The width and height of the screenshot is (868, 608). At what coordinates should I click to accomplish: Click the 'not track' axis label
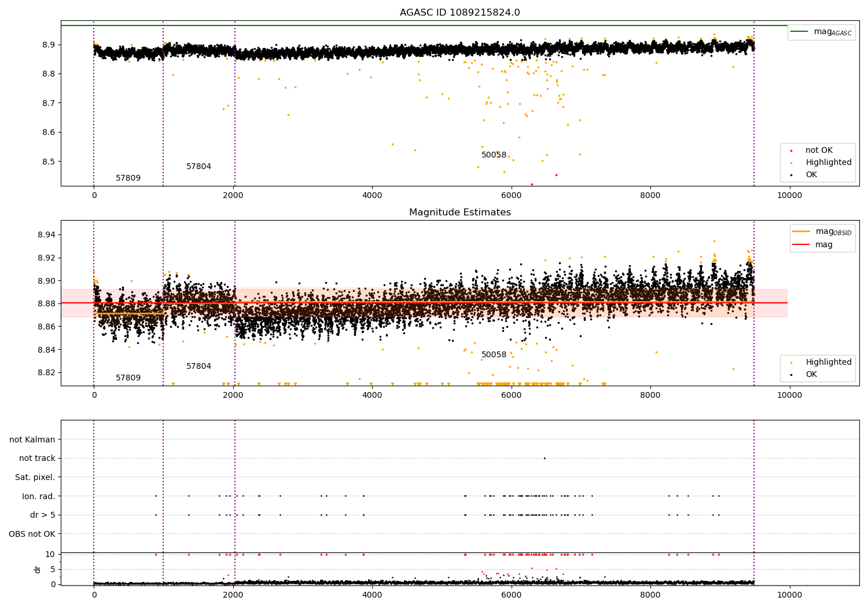click(37, 459)
